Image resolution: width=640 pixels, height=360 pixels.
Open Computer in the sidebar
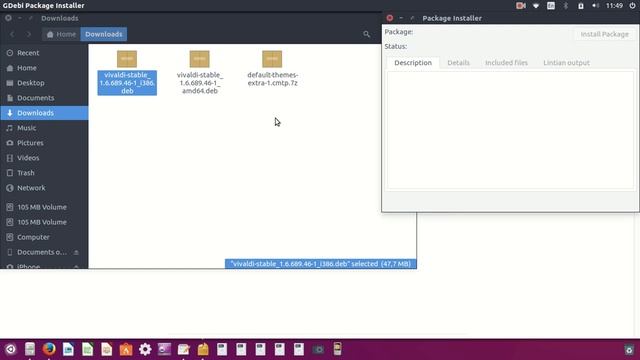point(44,237)
